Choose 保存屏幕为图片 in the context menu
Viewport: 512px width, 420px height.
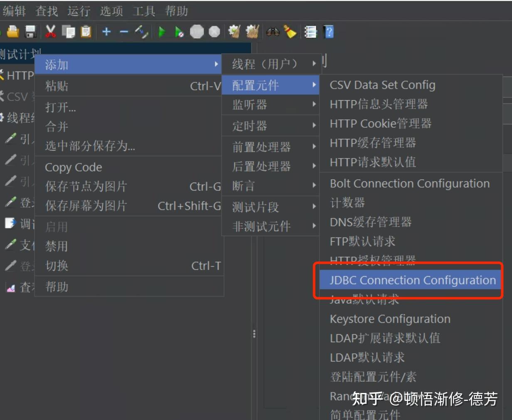tap(128, 205)
